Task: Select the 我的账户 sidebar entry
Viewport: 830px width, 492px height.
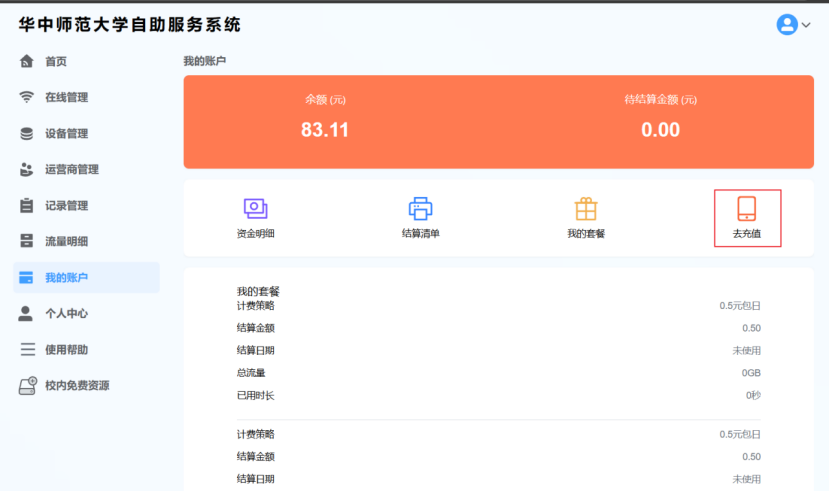Action: (86, 278)
